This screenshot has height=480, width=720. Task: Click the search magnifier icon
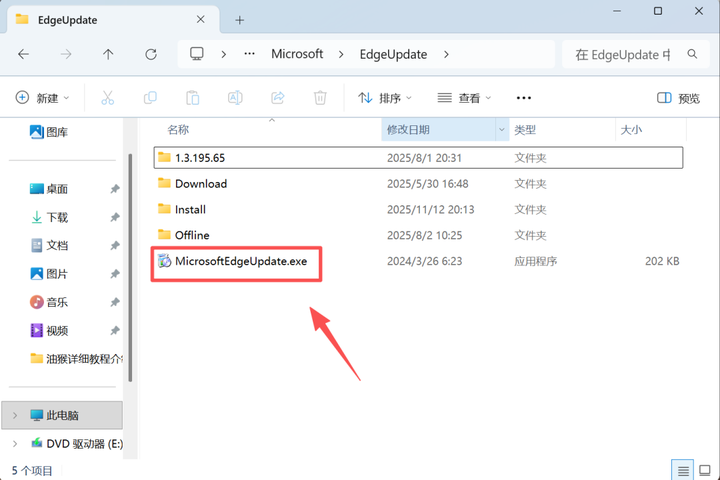coord(692,54)
